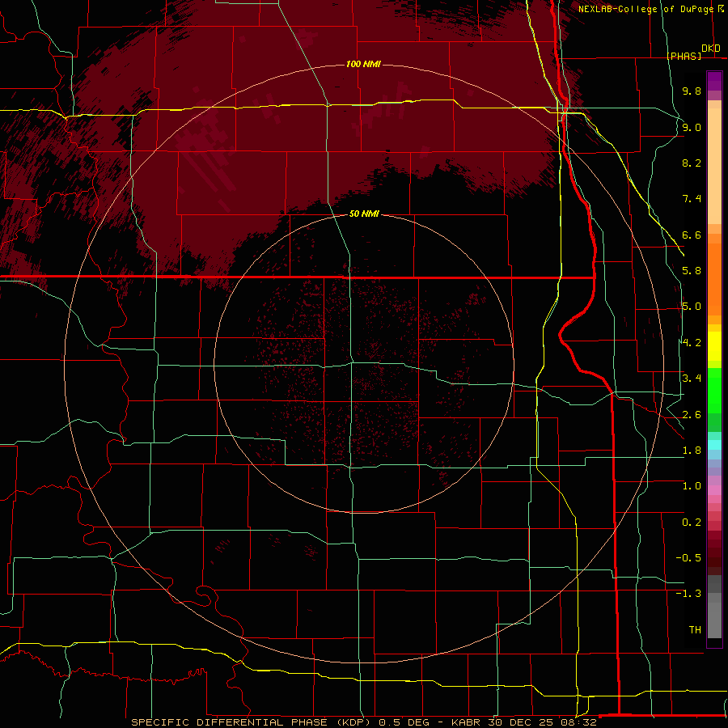728x728 pixels.
Task: Click the 8.2 color scale value
Action: [x=692, y=163]
